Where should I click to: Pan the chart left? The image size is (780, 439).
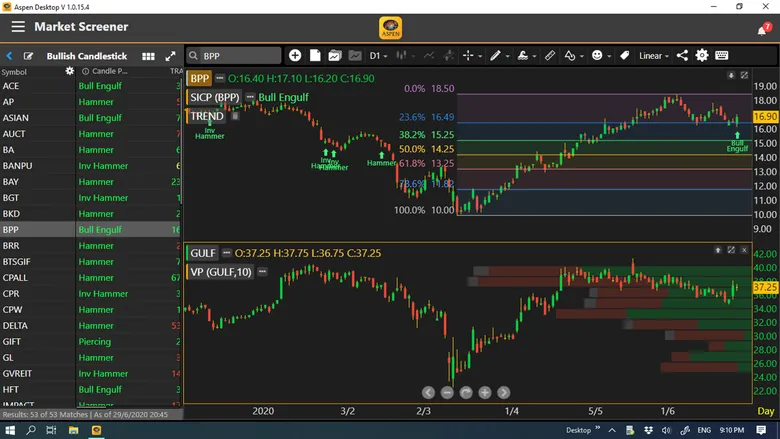(x=428, y=393)
